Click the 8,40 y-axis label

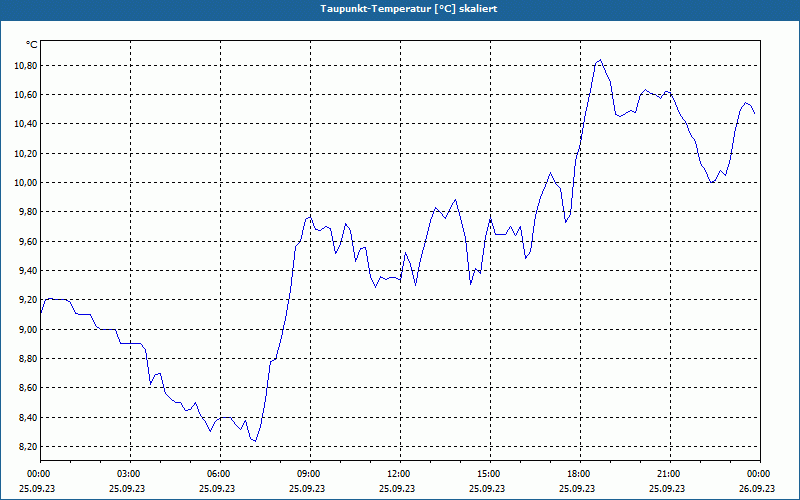click(29, 417)
